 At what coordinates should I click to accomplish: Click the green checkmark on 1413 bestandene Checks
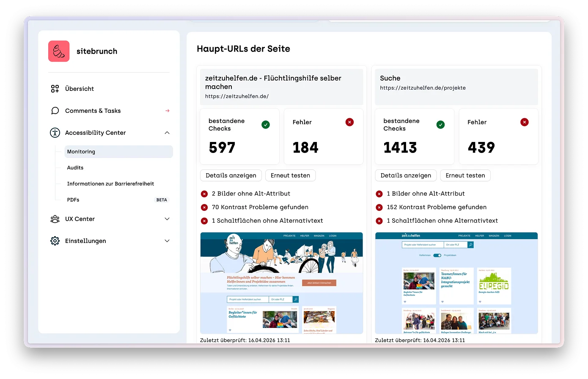click(440, 124)
